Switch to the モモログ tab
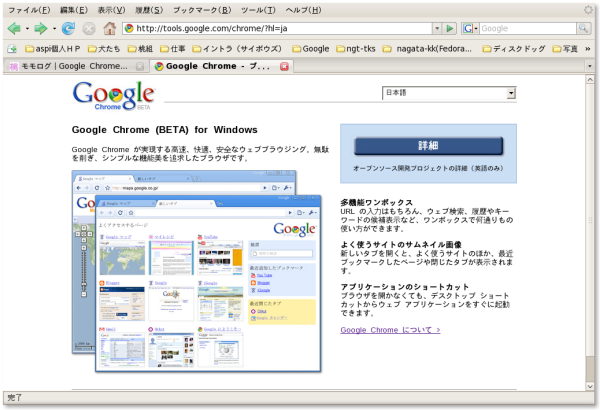This screenshot has height=410, width=600. tap(70, 66)
